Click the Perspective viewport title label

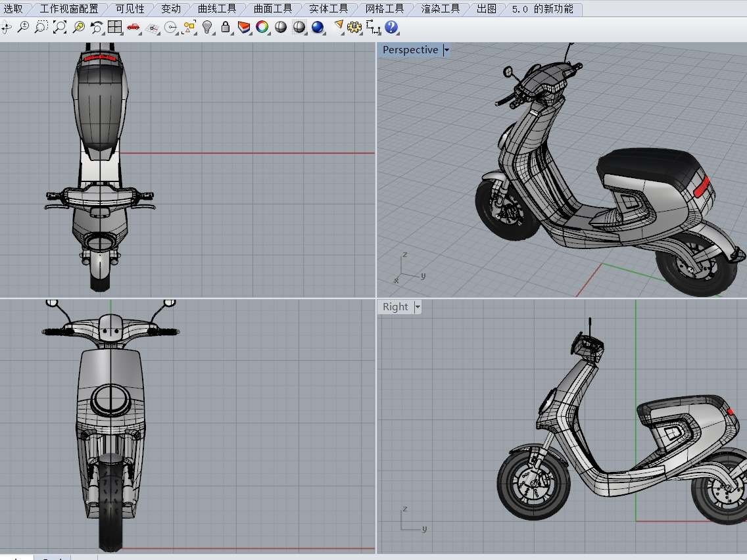[410, 50]
